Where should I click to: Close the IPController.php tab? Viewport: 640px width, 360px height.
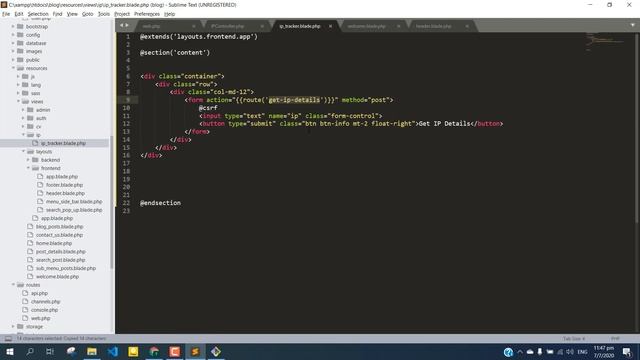262,26
